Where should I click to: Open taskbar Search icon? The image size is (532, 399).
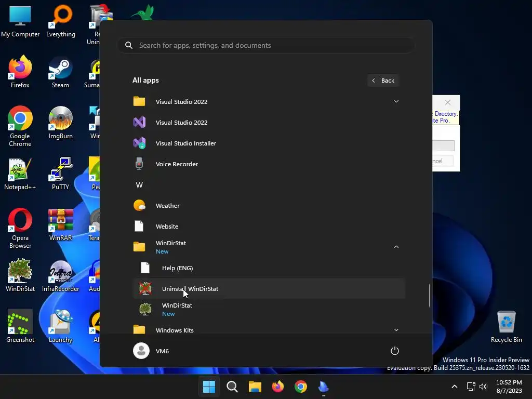pyautogui.click(x=232, y=387)
